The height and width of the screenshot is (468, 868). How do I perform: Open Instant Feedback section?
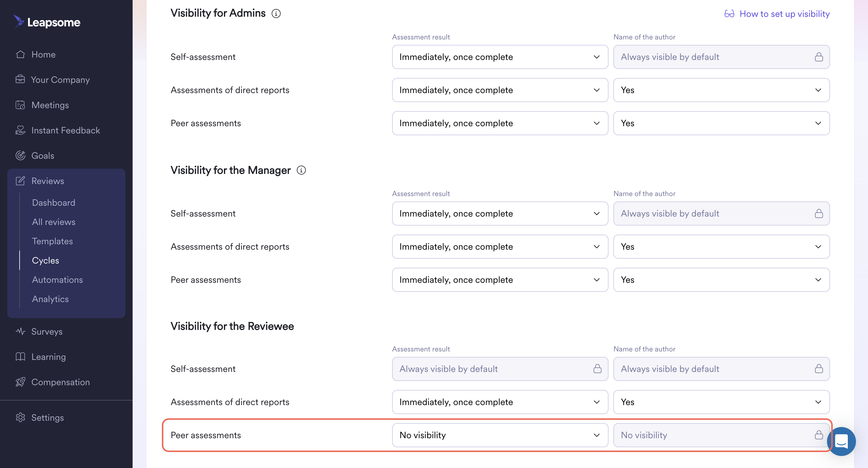tap(66, 130)
